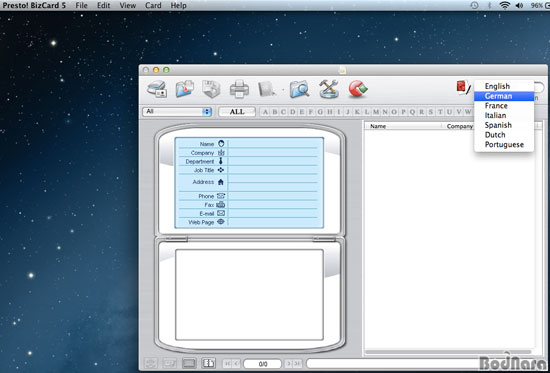Viewport: 550px width, 373px height.
Task: Go to the first card record
Action: coord(227,364)
